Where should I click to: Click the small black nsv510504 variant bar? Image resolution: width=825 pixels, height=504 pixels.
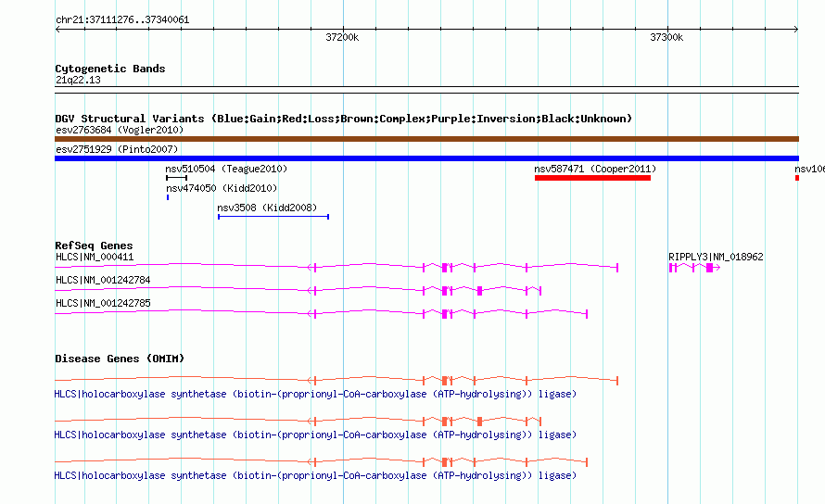tap(176, 178)
